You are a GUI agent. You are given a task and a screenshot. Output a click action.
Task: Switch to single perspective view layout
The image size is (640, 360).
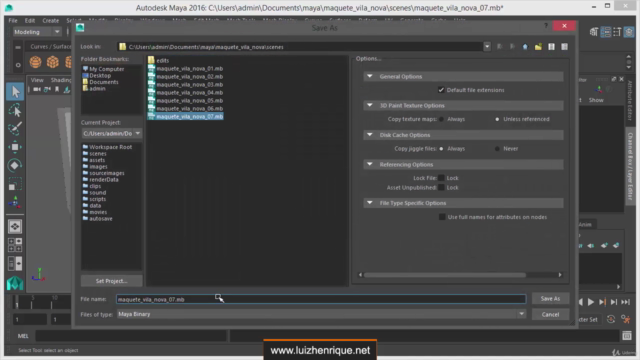coord(15,227)
